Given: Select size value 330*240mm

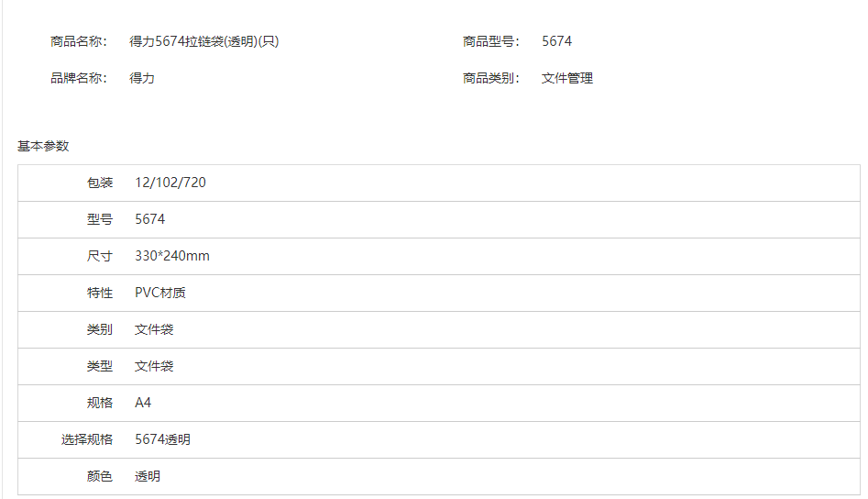Looking at the screenshot, I should coord(172,256).
